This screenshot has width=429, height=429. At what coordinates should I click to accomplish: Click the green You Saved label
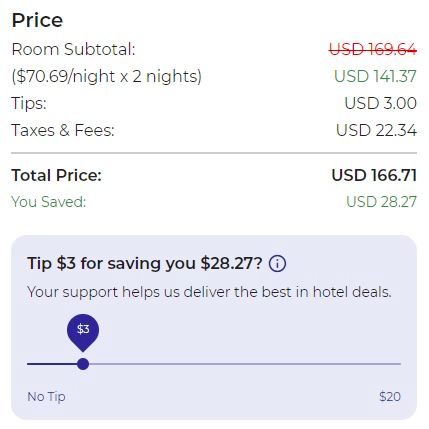(x=49, y=202)
